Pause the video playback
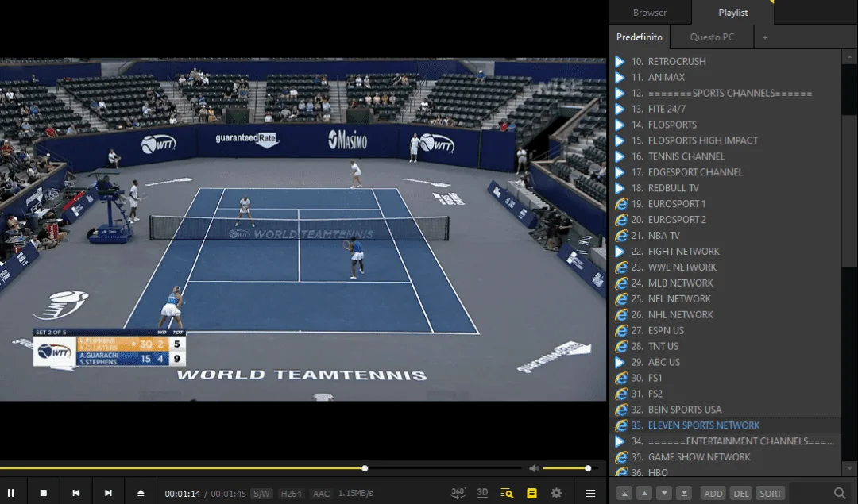858x504 pixels. (11, 493)
